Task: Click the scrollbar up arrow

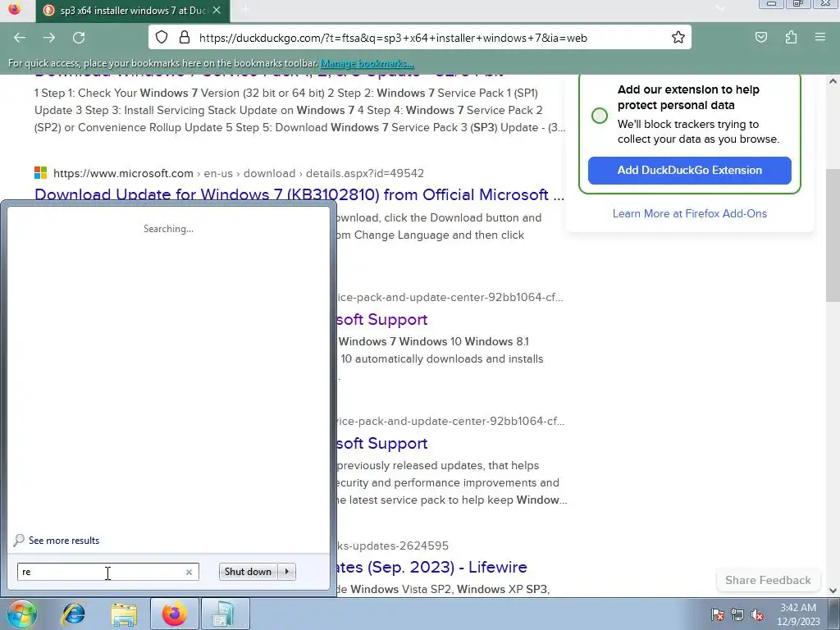Action: 833,81
